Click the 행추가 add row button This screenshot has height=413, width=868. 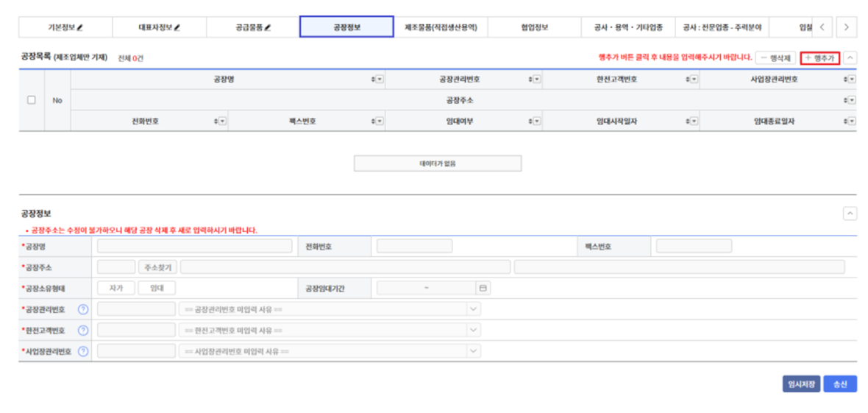pos(820,57)
